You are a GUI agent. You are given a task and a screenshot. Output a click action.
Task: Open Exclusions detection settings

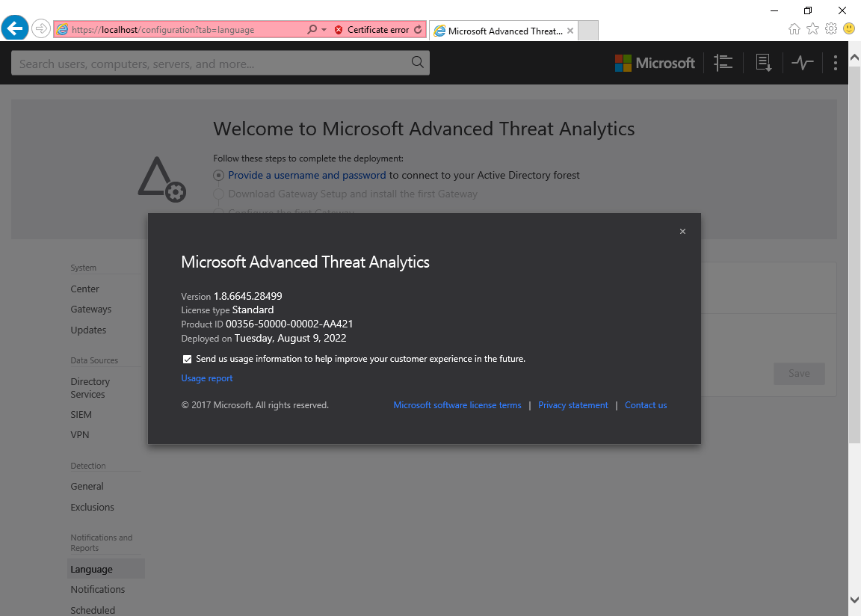coord(92,508)
